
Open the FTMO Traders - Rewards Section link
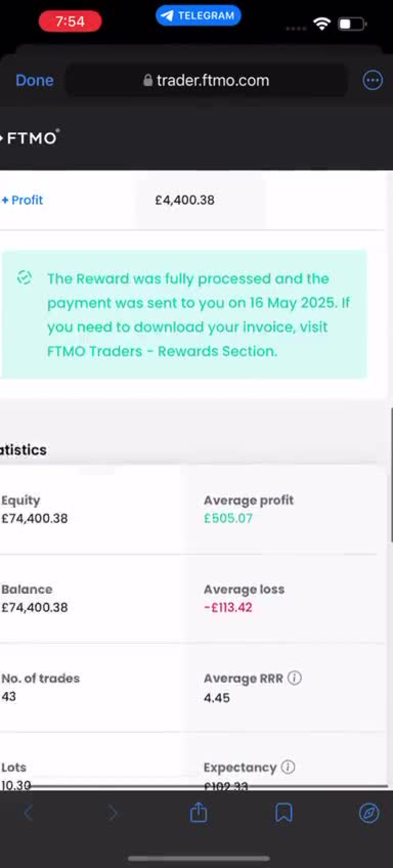click(x=162, y=351)
